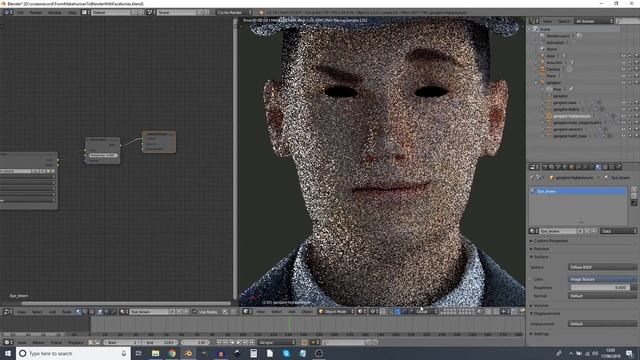This screenshot has height=360, width=640.
Task: Click the Task View taskbar button
Action: pyautogui.click(x=138, y=353)
